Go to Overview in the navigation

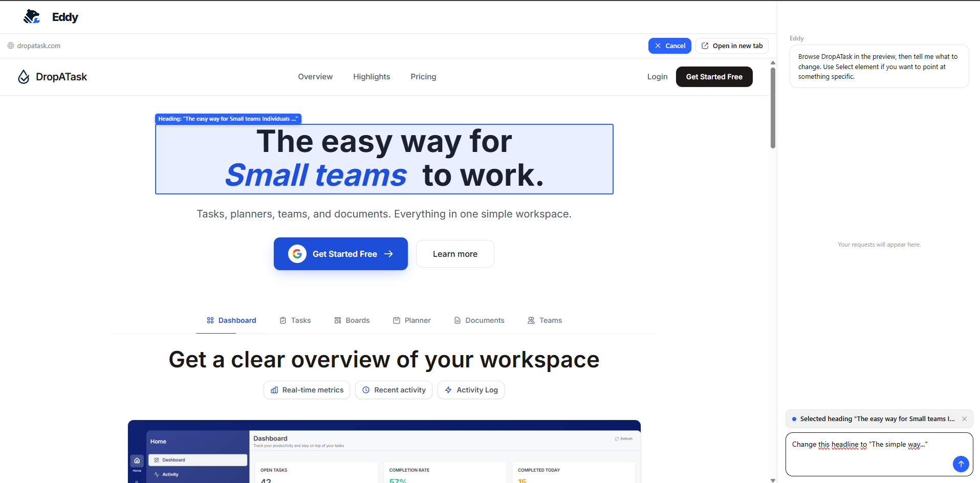point(315,77)
